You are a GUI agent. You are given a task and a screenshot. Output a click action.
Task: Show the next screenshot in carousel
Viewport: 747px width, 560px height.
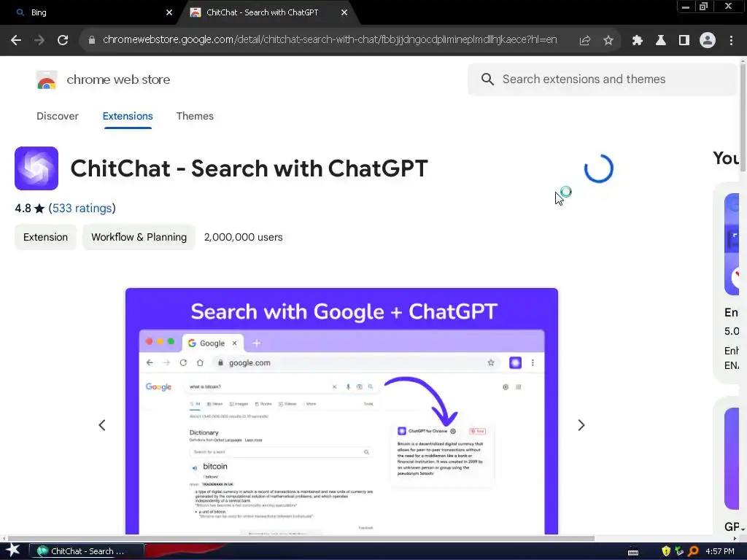tap(581, 425)
